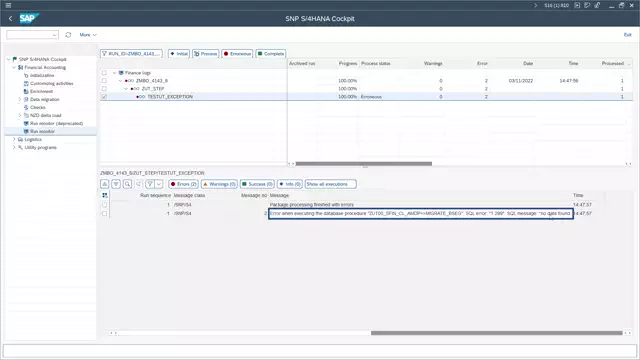Click the status lights icon of ZMBO_4143_8 row
The image size is (640, 360).
tap(129, 81)
